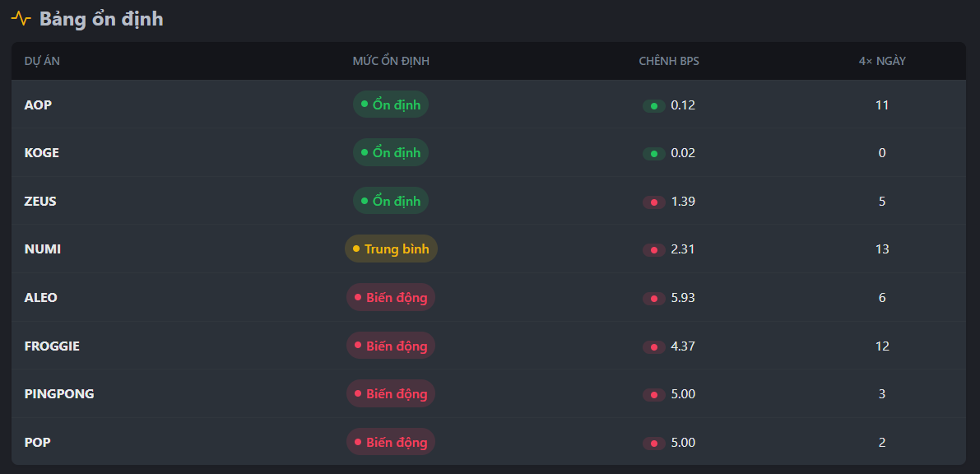The height and width of the screenshot is (474, 980).
Task: Select the FROGGIE project name
Action: coord(52,346)
